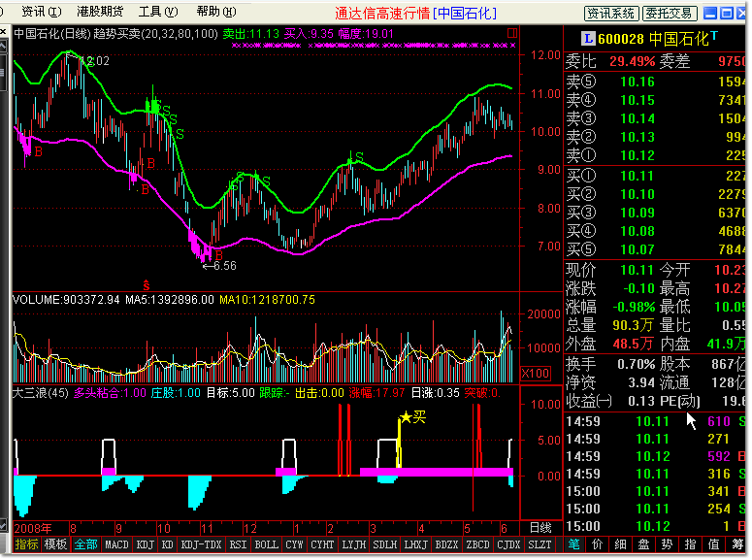752x560 pixels.
Task: Click the 换手 value 0.70%
Action: point(636,364)
